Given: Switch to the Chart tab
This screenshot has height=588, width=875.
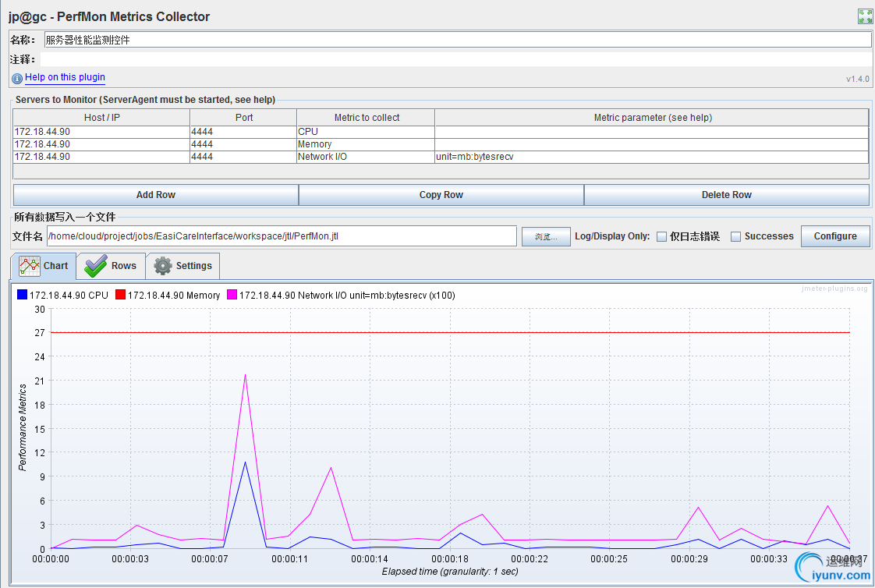Looking at the screenshot, I should tap(44, 266).
